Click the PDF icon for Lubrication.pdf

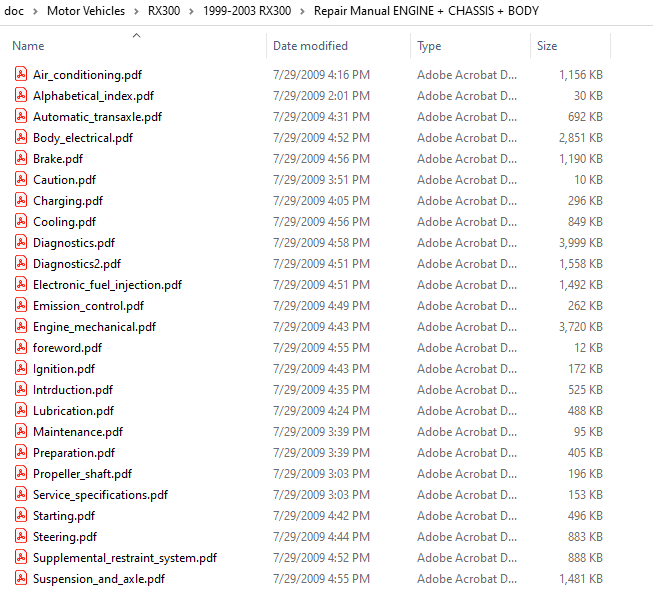[x=21, y=411]
